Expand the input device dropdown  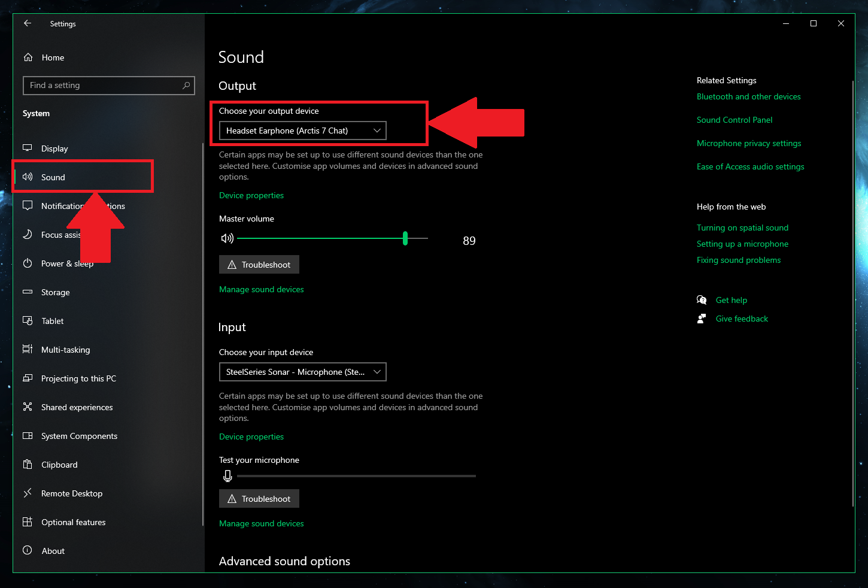[x=302, y=372]
